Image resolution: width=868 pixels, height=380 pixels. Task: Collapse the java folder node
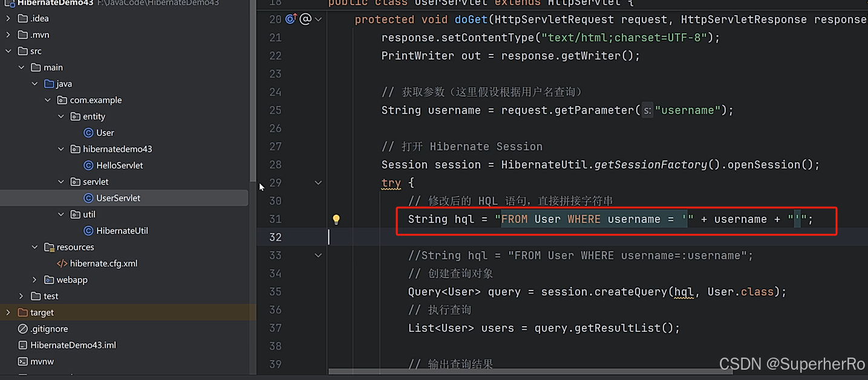(35, 84)
